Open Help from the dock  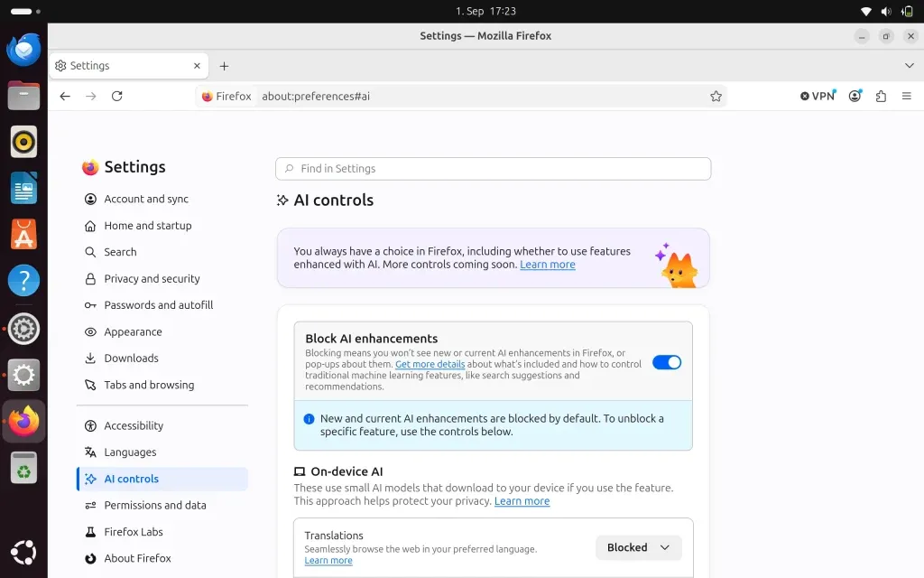23,281
